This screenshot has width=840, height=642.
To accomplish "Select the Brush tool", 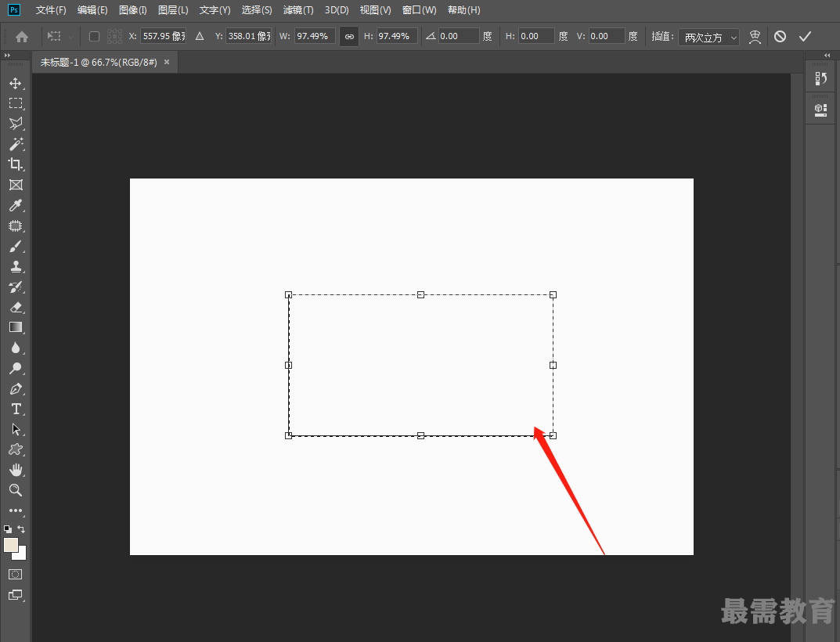I will [x=16, y=246].
